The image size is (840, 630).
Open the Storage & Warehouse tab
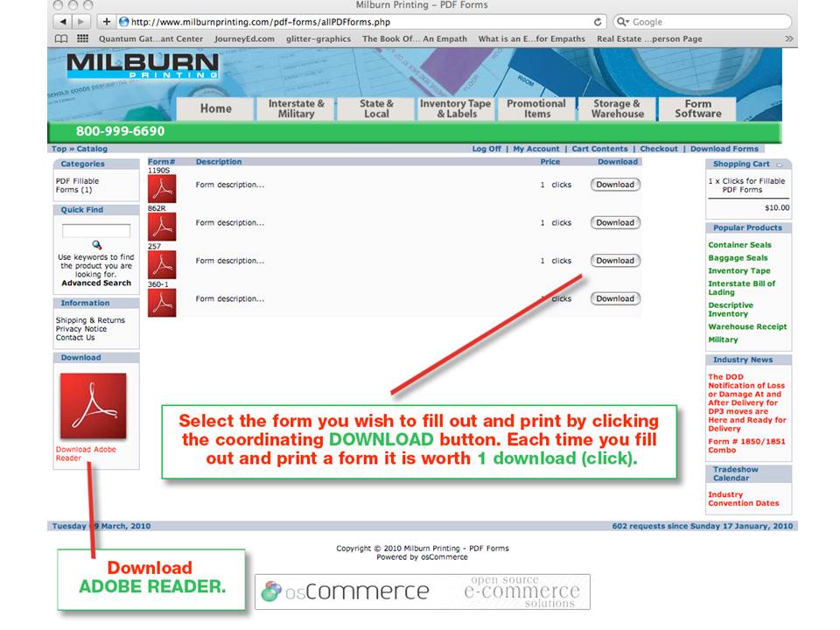click(x=617, y=108)
